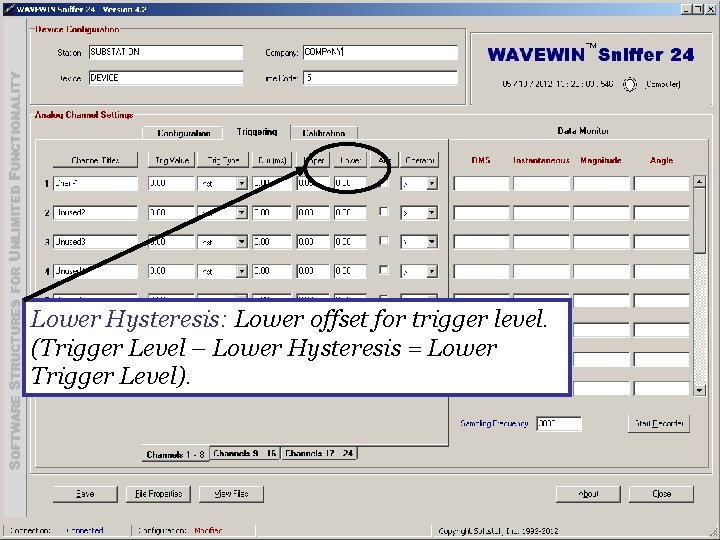Click Upper hysteresis field in channel 2 row
The width and height of the screenshot is (720, 540).
pos(313,213)
